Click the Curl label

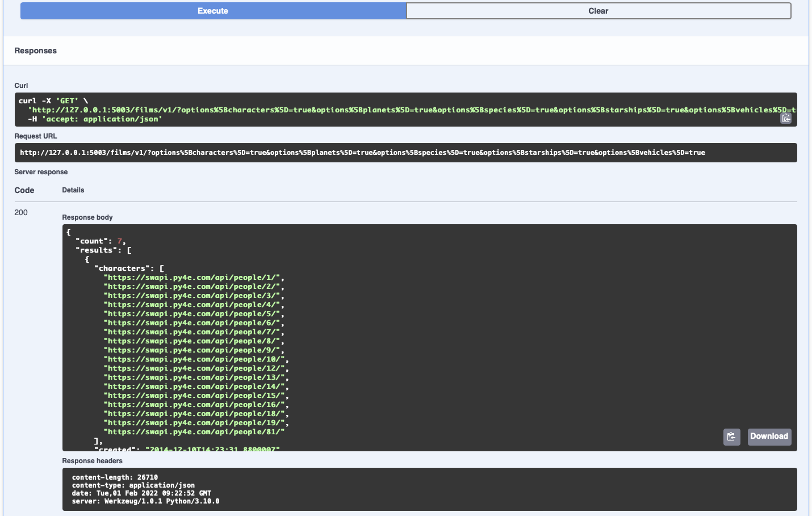[21, 86]
